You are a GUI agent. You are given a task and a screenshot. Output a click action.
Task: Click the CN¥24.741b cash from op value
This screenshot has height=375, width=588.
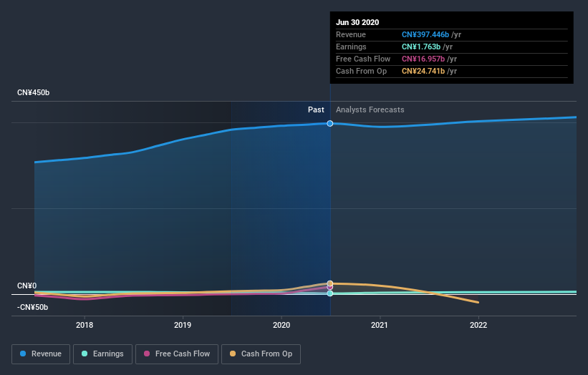tap(423, 71)
